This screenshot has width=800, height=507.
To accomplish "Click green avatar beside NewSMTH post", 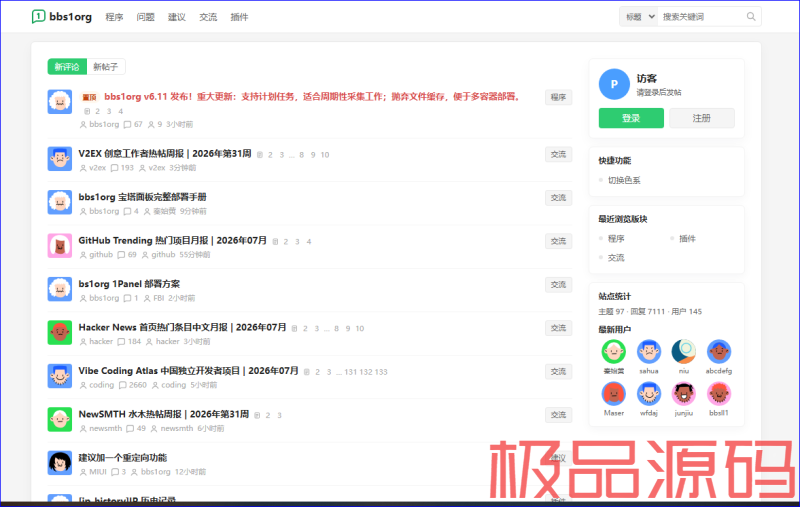I will click(60, 419).
